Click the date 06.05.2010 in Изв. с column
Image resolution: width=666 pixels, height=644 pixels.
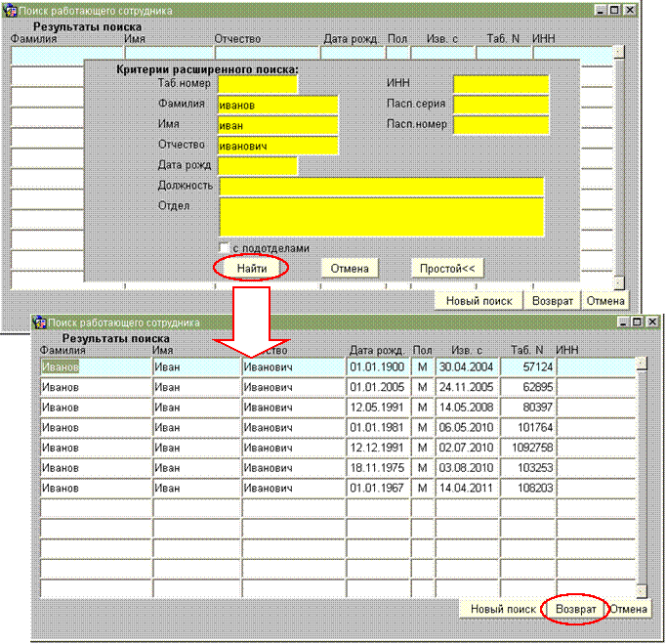coord(467,427)
